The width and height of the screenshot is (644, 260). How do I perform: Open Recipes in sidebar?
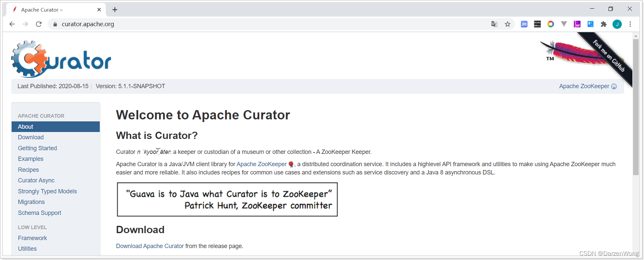29,170
